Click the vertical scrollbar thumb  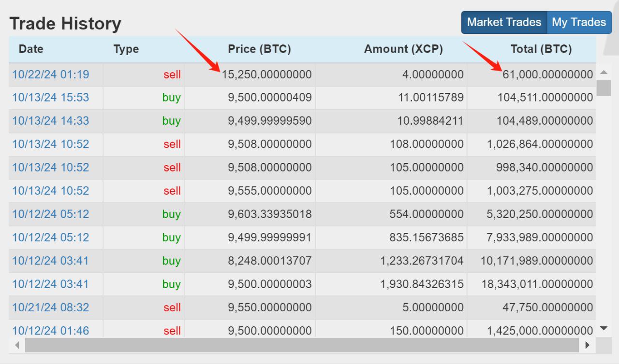pos(604,88)
